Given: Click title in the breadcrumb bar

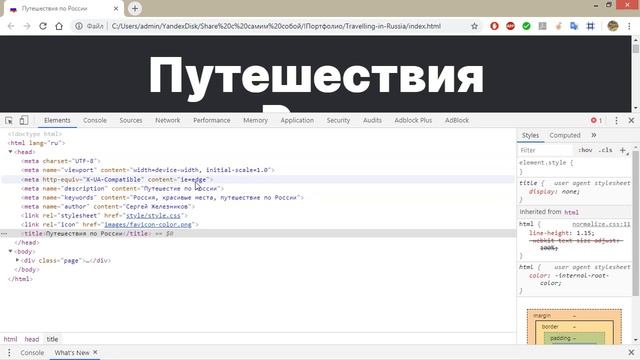Looking at the screenshot, I should coord(52,339).
